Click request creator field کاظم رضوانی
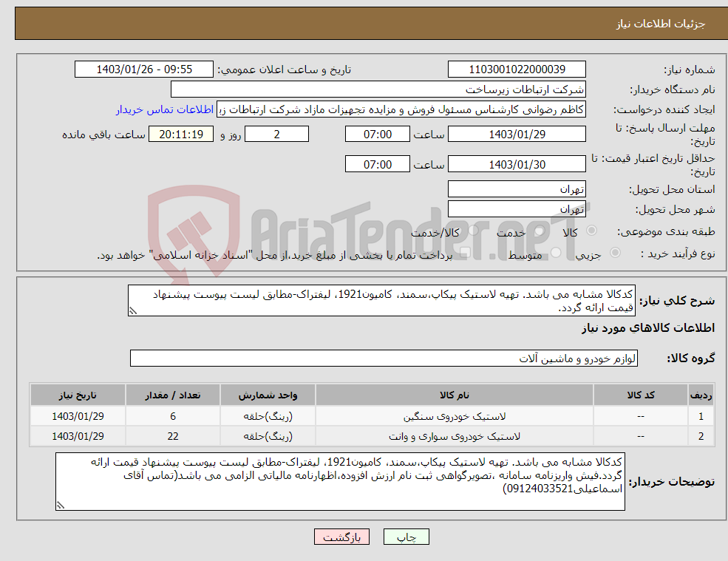 coord(401,109)
